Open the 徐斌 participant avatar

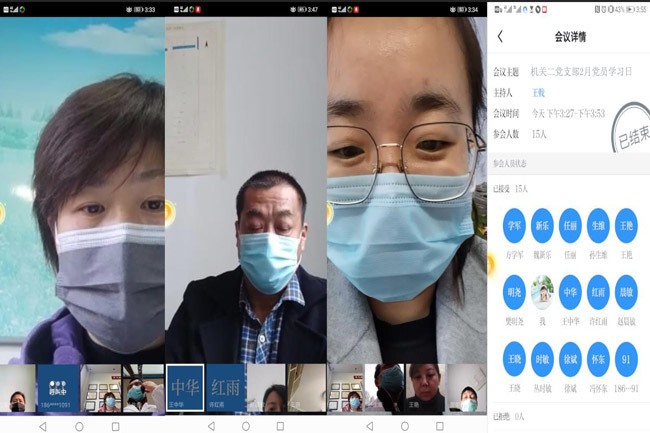570,359
